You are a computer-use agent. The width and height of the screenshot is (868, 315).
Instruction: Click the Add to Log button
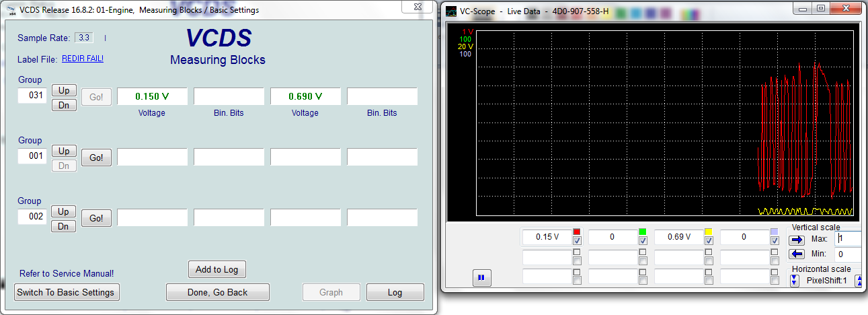coord(216,269)
